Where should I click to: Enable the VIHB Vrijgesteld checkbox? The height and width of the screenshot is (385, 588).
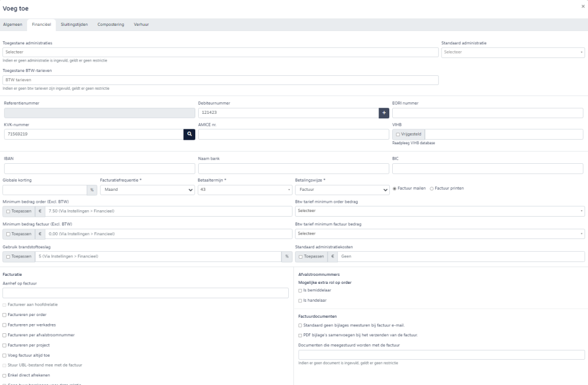397,134
